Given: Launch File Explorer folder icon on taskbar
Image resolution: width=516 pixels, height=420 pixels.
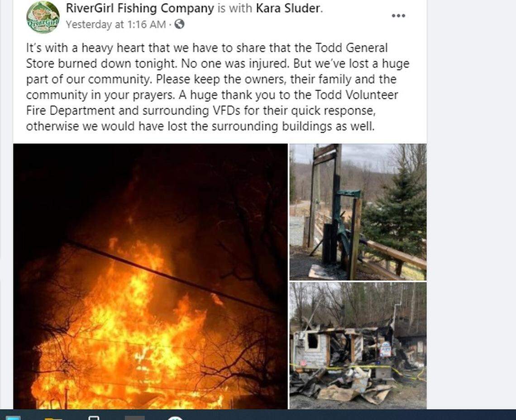Looking at the screenshot, I should [53, 418].
